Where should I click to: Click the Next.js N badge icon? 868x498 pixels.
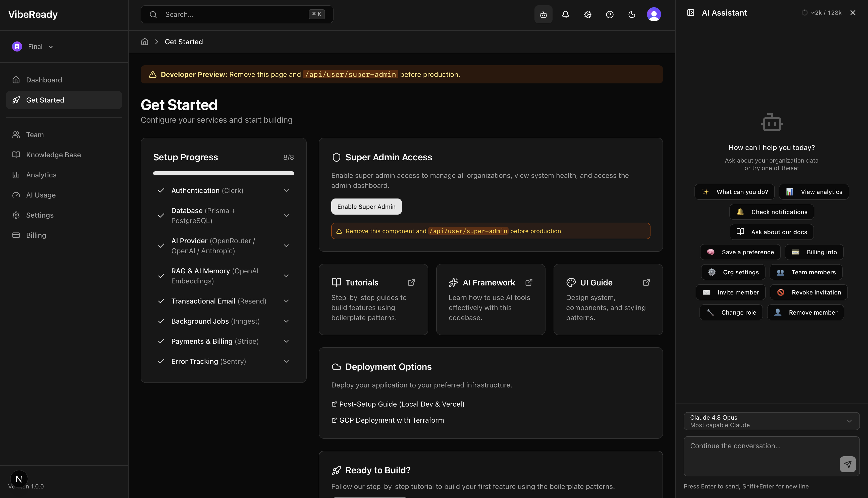(19, 479)
